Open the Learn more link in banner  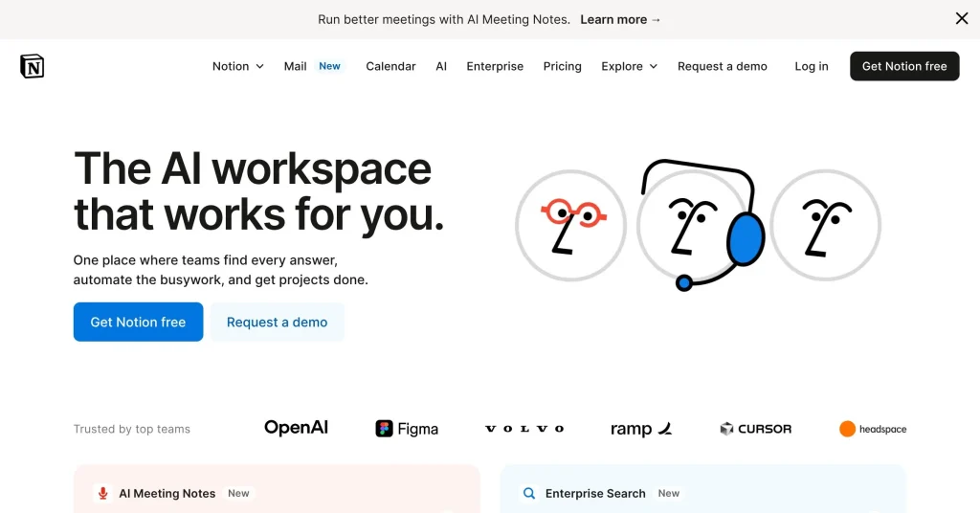620,19
